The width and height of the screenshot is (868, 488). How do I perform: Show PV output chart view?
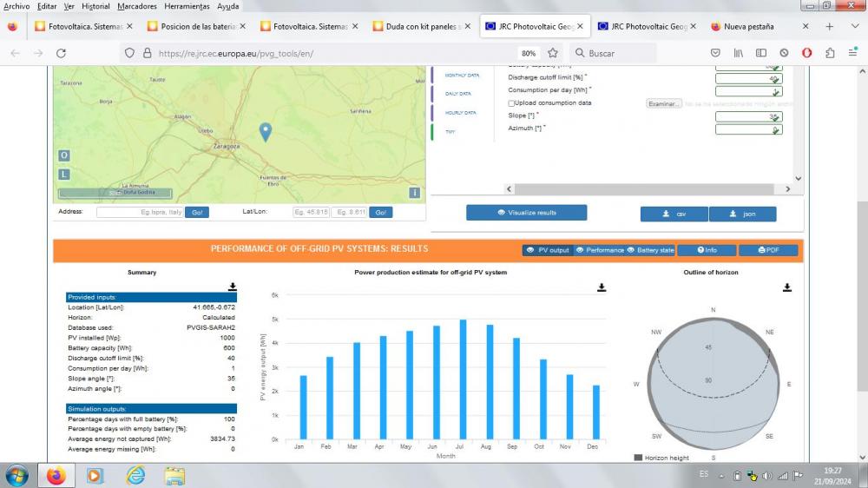pyautogui.click(x=548, y=250)
